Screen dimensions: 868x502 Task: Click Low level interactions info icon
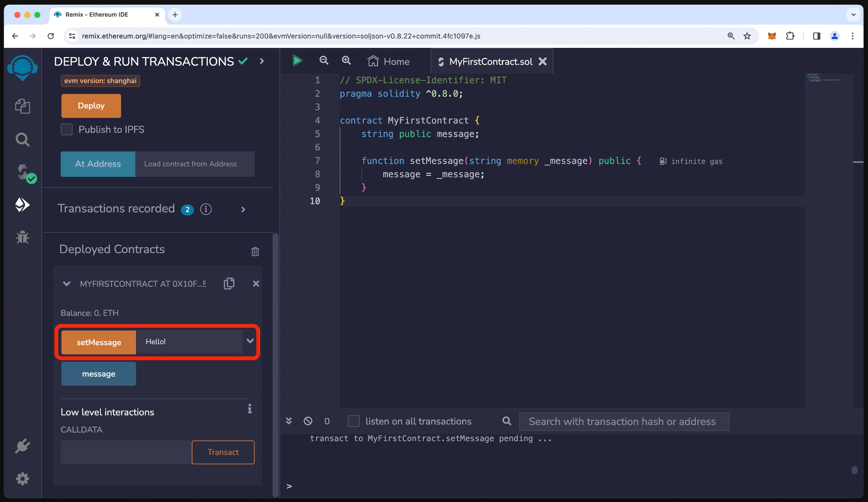coord(249,409)
